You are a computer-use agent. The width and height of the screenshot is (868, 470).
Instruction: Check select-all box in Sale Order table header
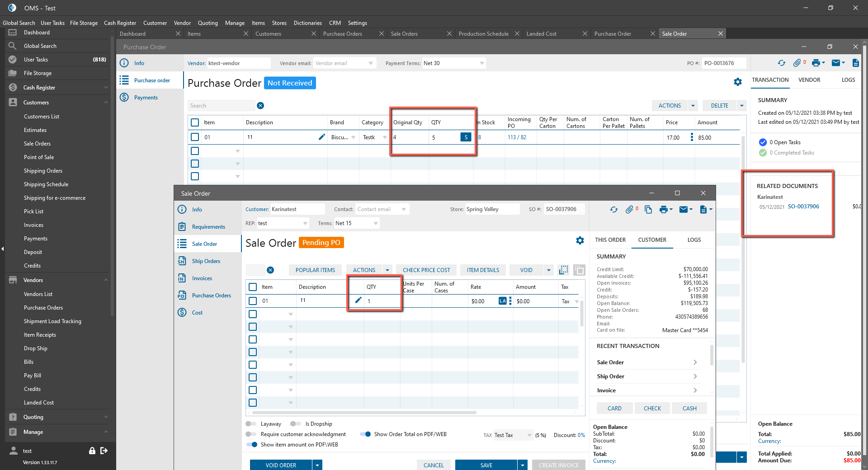tap(253, 287)
